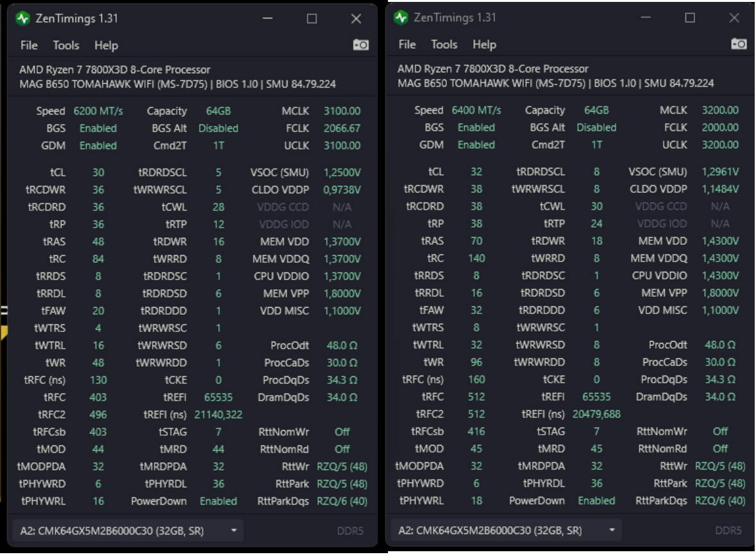Click MEM VDD value 1,4300V
756x557 pixels.
point(720,240)
